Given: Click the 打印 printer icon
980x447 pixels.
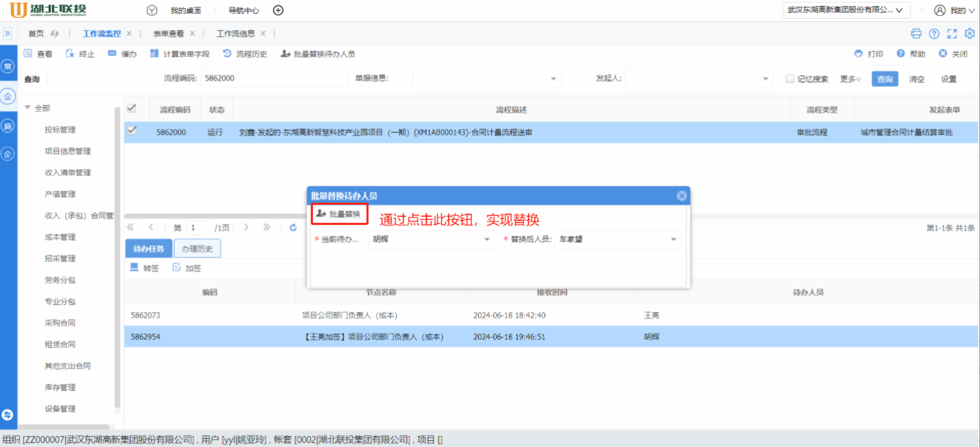Looking at the screenshot, I should (x=858, y=54).
